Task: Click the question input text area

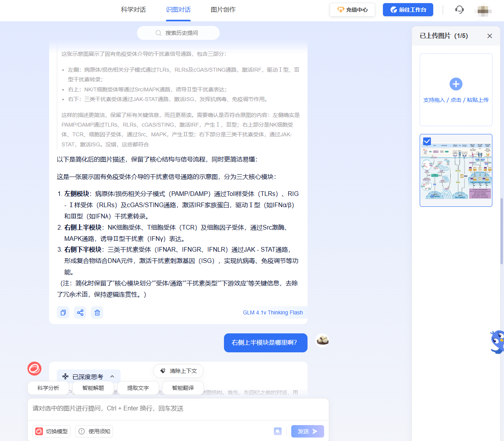Action: point(178,409)
